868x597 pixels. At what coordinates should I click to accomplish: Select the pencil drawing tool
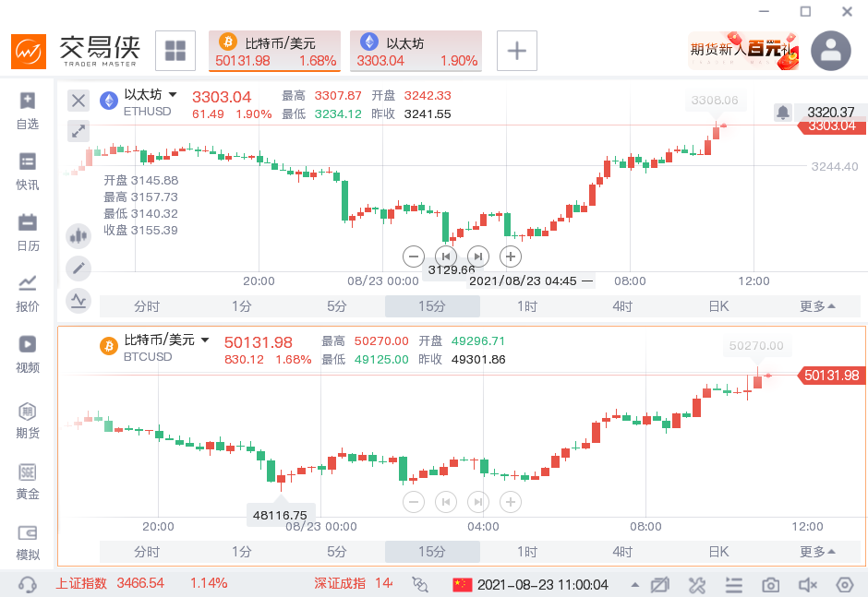[x=78, y=269]
